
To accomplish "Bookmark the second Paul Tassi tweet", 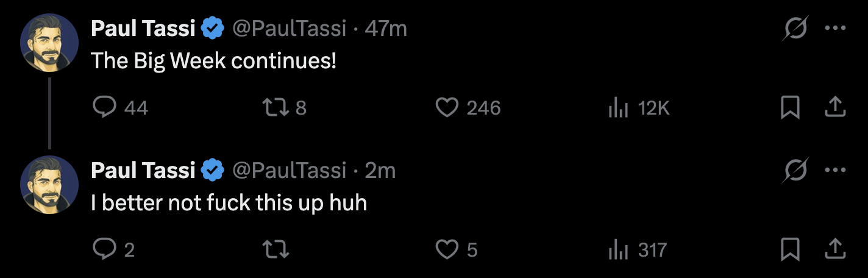I will click(790, 249).
